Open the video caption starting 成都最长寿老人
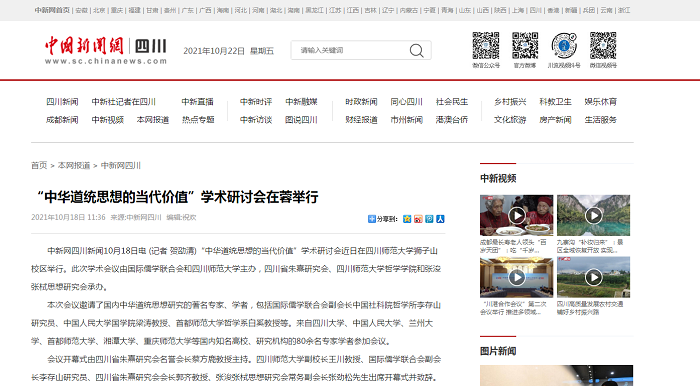This screenshot has width=700, height=386. tap(513, 246)
